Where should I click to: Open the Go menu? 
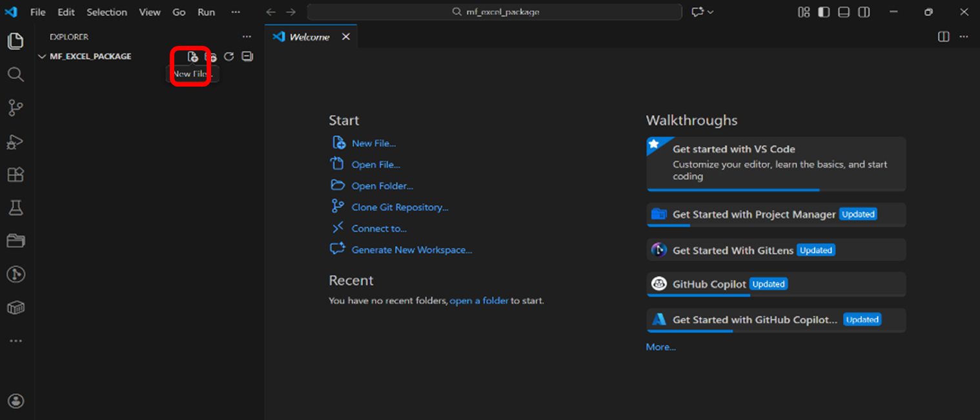coord(179,12)
